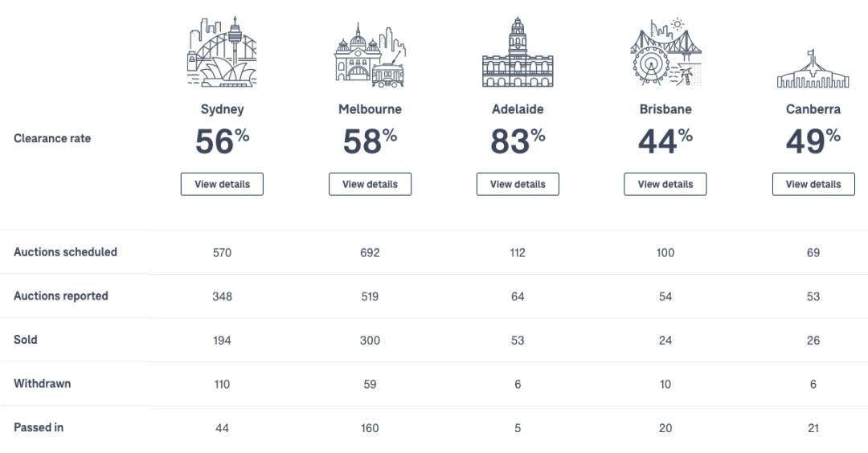Select the Auctions reported row label
Screen dimensions: 868x453
(x=61, y=296)
